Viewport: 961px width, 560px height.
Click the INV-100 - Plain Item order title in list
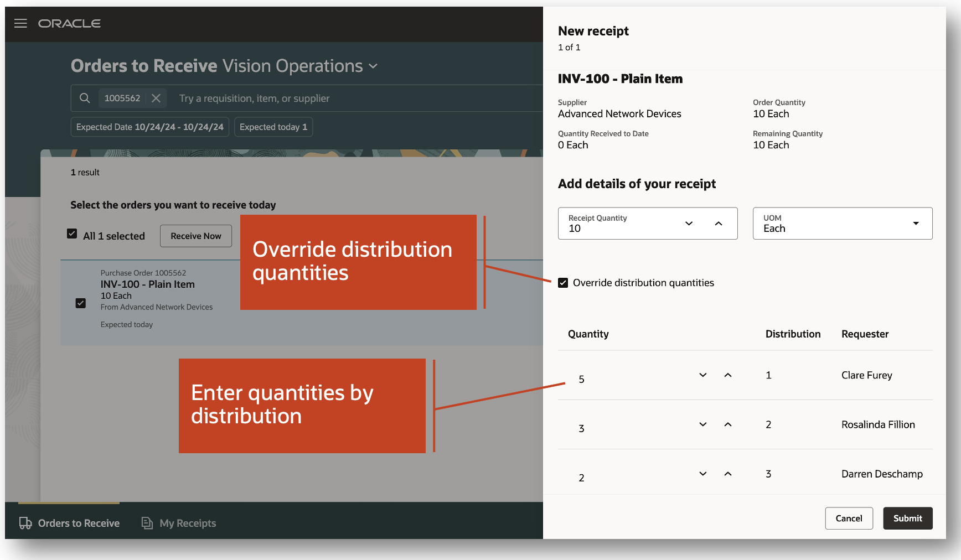coord(148,284)
